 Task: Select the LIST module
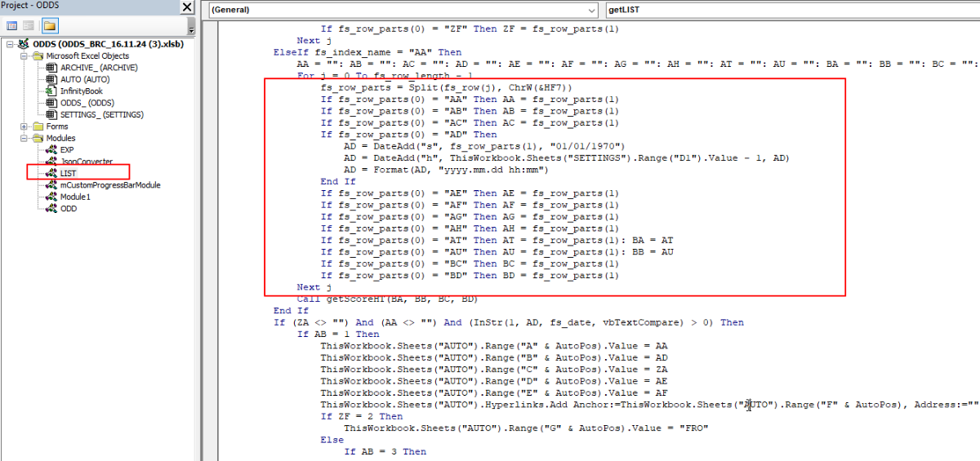point(67,173)
